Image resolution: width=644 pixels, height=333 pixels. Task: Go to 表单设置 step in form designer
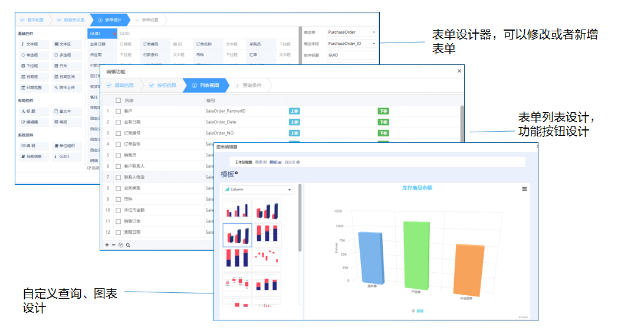click(x=147, y=19)
